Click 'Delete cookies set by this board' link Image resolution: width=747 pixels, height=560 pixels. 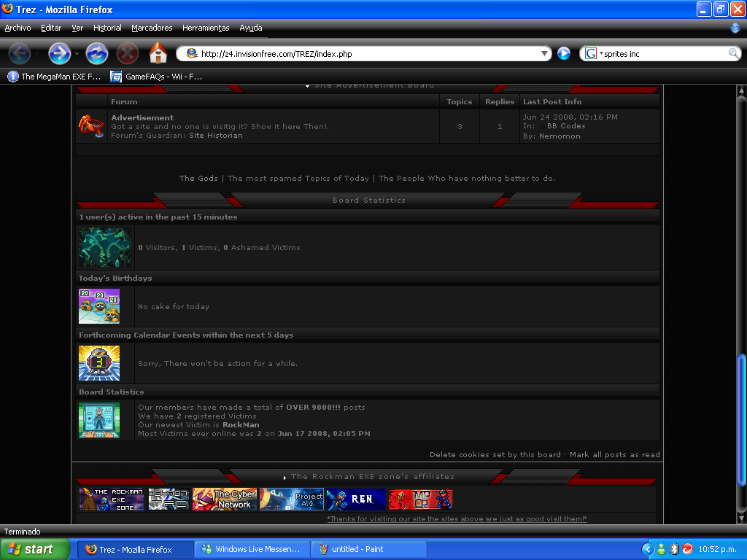pos(495,454)
